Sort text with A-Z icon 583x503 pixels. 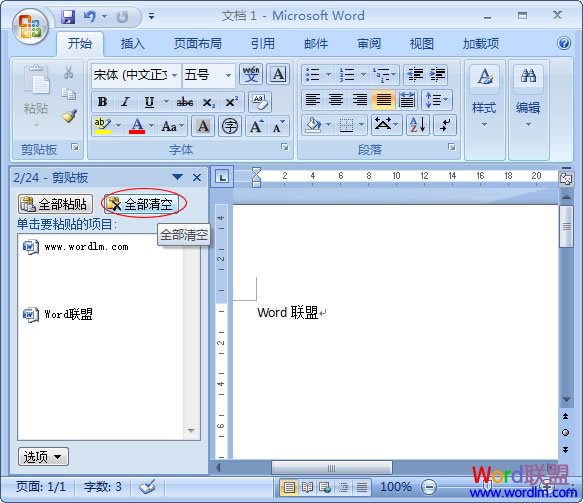418,125
